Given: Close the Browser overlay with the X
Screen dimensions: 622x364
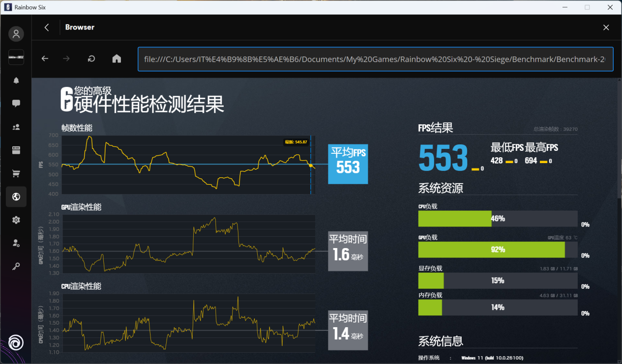Looking at the screenshot, I should 606,28.
